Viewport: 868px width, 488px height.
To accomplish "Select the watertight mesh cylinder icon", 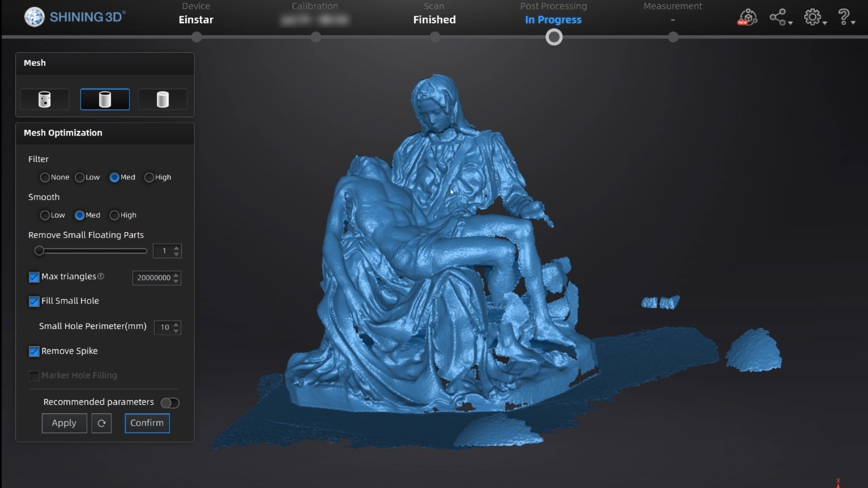I will tap(163, 99).
